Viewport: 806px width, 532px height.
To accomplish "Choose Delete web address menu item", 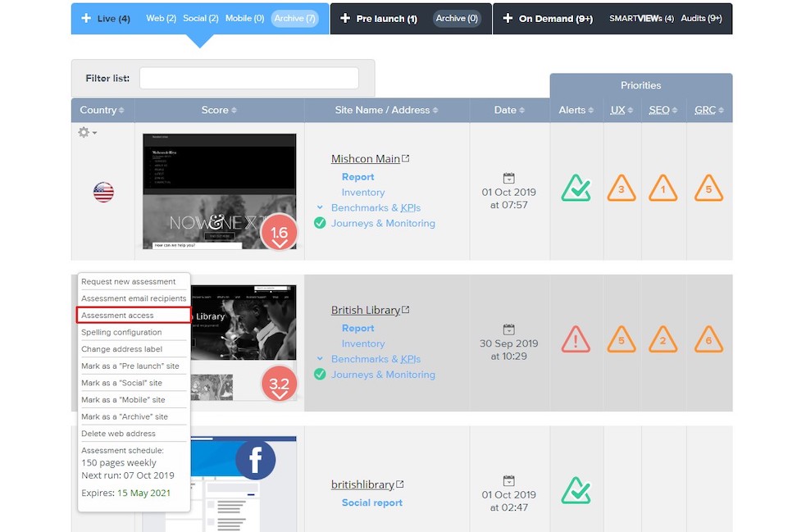I will click(x=118, y=434).
